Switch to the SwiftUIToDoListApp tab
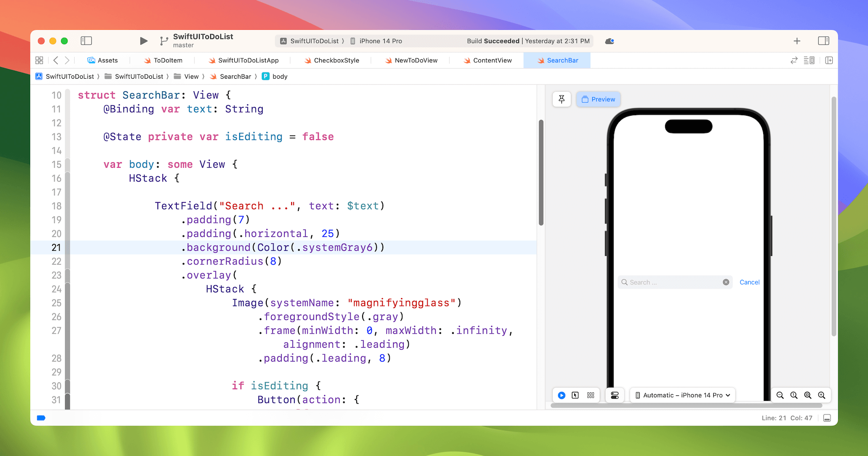Viewport: 868px width, 456px height. (x=244, y=60)
